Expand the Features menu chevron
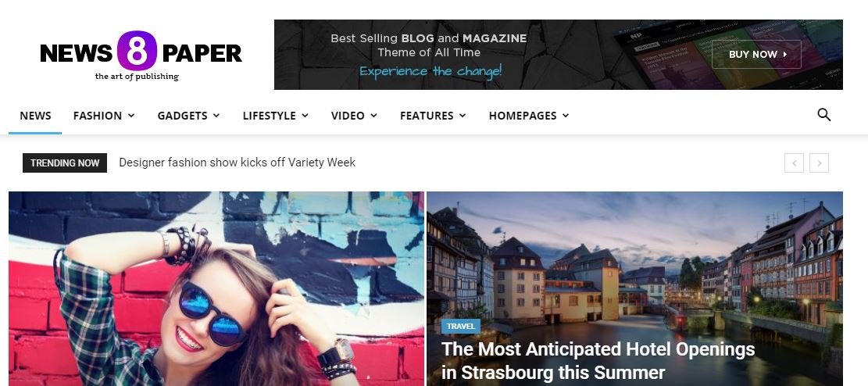This screenshot has width=868, height=386. 463,115
